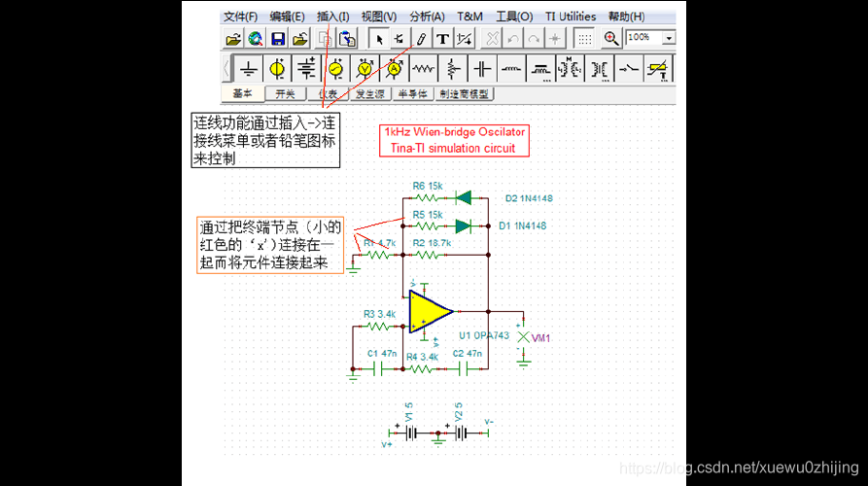
Task: Toggle the dotted grid icon
Action: point(584,39)
